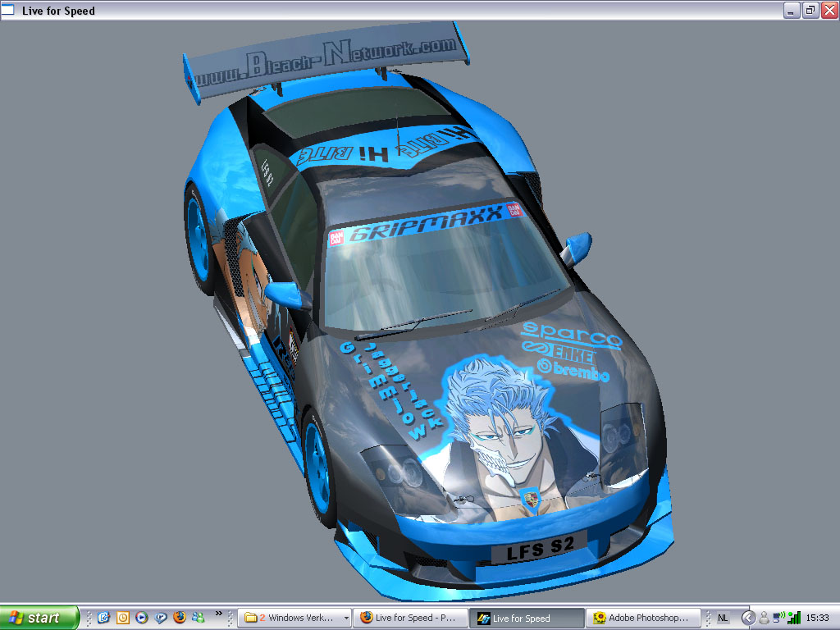Open the NL language bar indicator

[723, 618]
